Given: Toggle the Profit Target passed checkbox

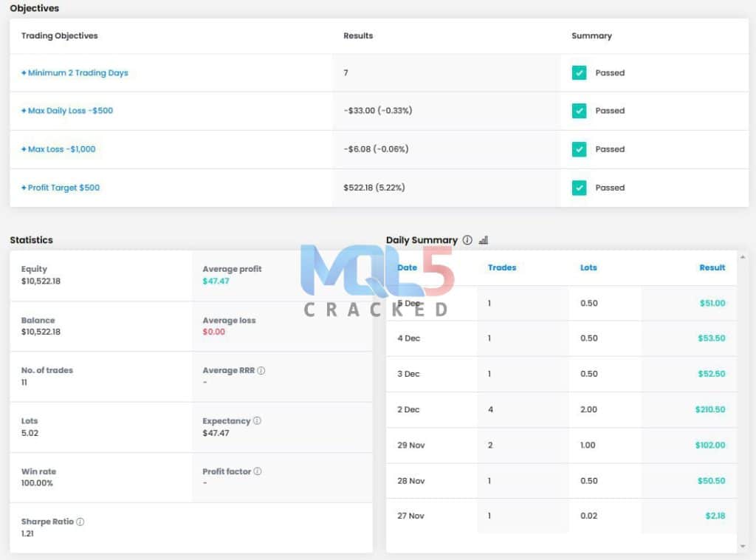Looking at the screenshot, I should 579,188.
